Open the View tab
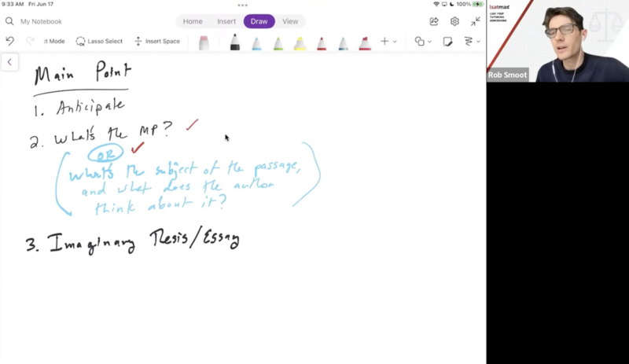This screenshot has height=364, width=629. tap(290, 21)
